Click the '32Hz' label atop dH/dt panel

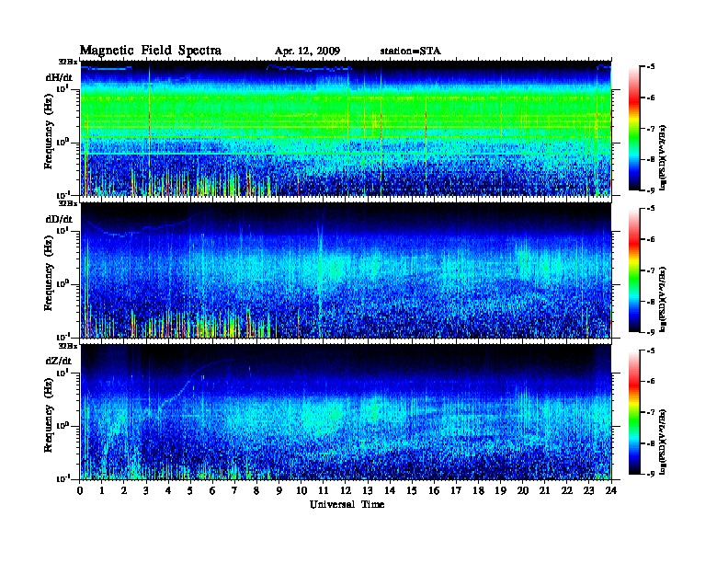click(67, 62)
